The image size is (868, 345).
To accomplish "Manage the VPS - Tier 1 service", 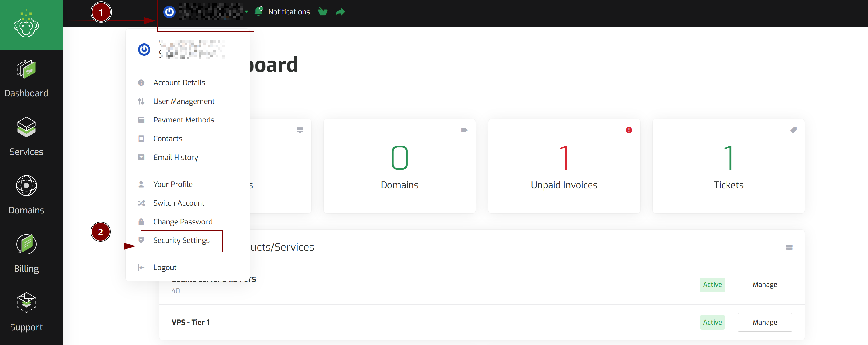I will 765,322.
